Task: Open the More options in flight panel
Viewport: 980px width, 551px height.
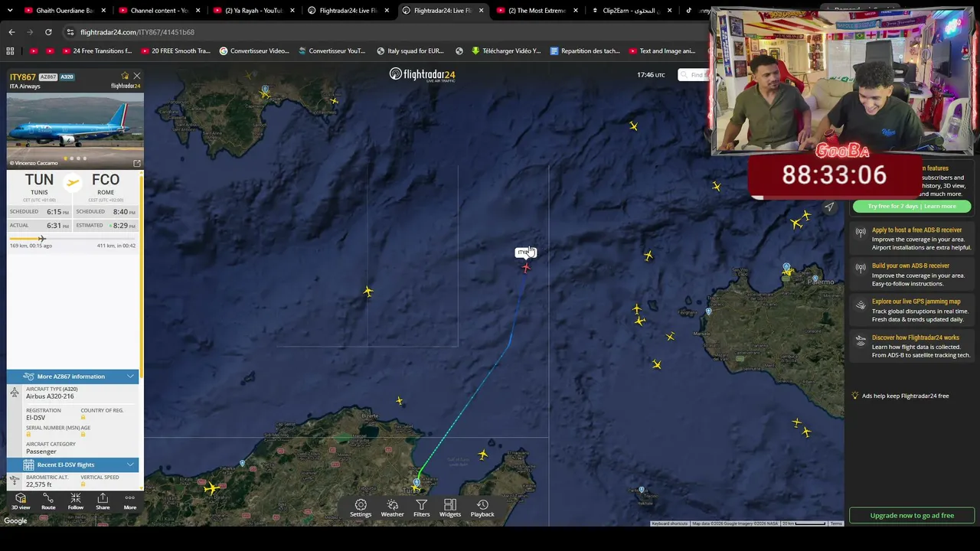Action: 130,501
